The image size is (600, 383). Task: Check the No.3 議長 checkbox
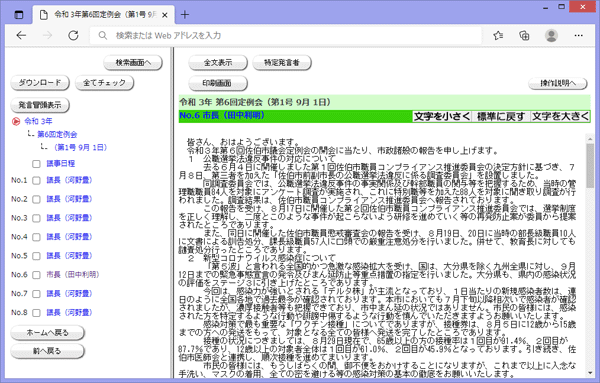click(x=36, y=218)
